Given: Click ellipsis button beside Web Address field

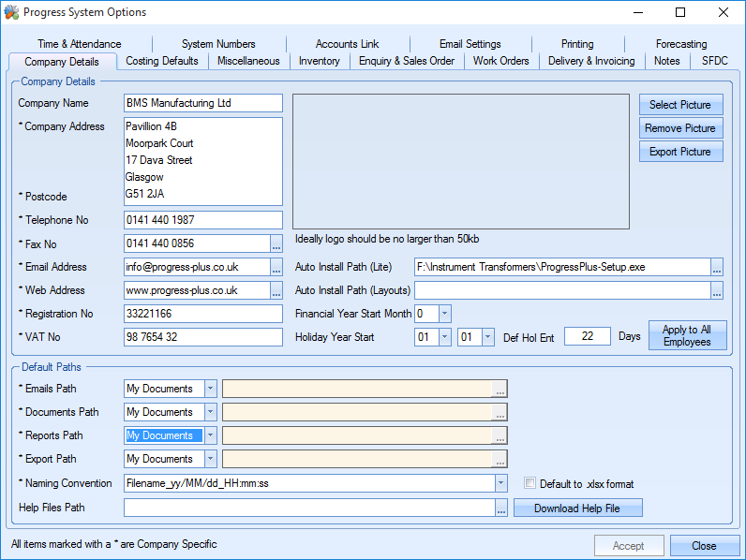Looking at the screenshot, I should (x=276, y=290).
